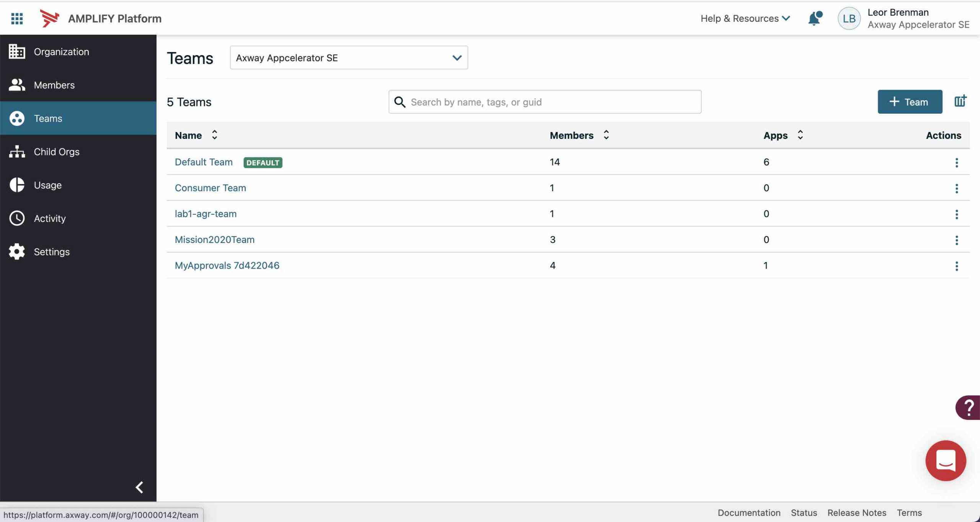Click the Default Team members count 14
This screenshot has width=980, height=522.
coord(555,162)
